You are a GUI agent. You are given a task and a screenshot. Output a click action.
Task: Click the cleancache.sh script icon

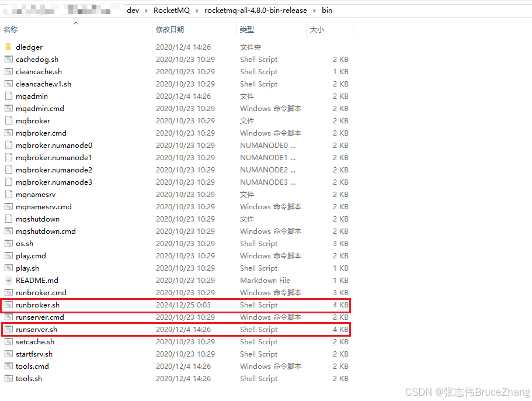click(x=9, y=71)
